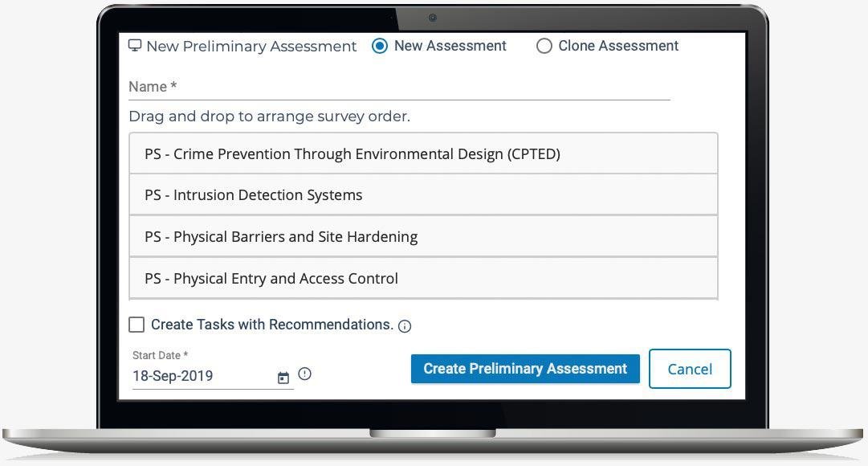Viewport: 868px width, 466px height.
Task: Choose the Clone Assessment radio button
Action: click(544, 46)
